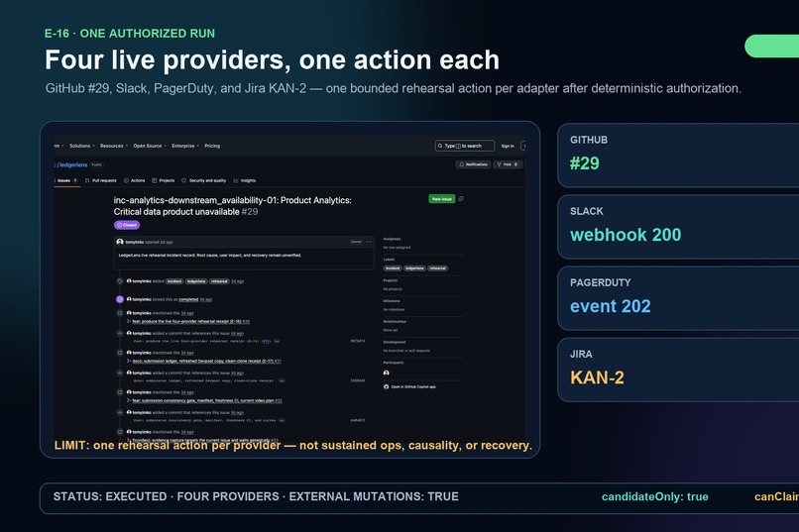Click Sign in on GitHub header

tap(508, 146)
